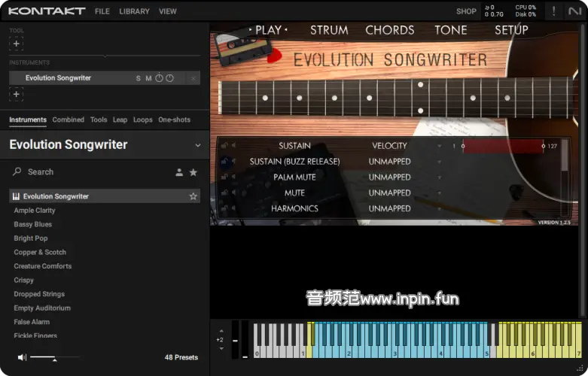
Task: Go to SHOP
Action: (466, 11)
